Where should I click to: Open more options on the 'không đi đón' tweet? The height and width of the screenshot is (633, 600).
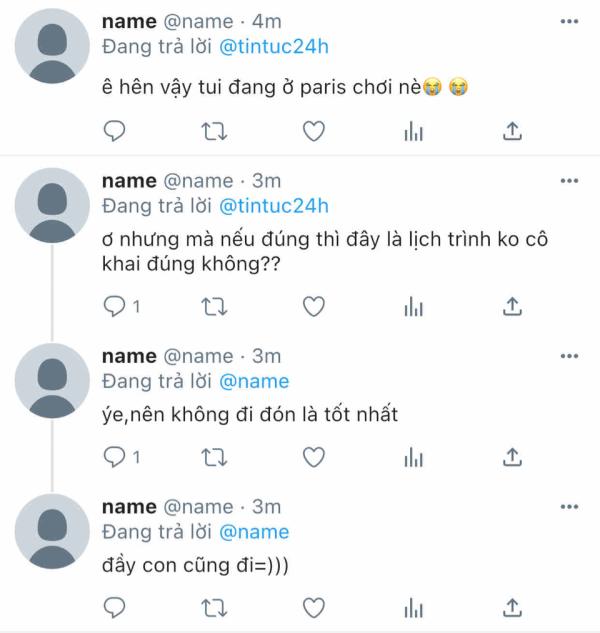click(x=569, y=356)
